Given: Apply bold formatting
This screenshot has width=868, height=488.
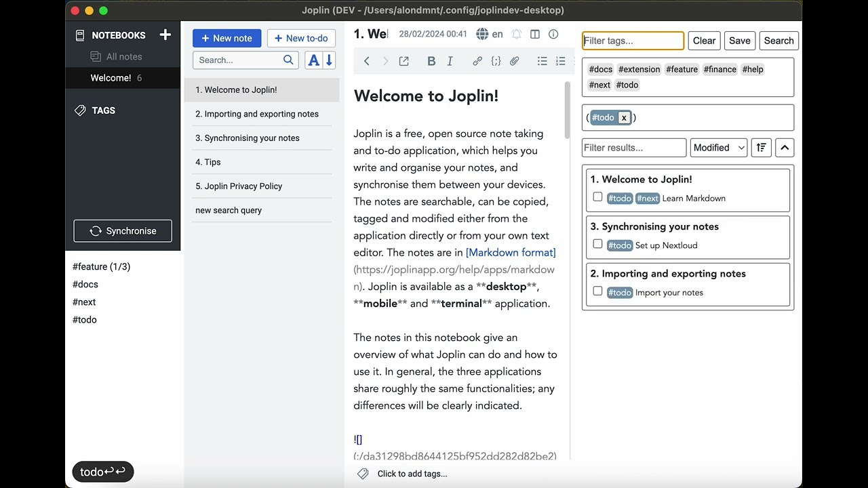Looking at the screenshot, I should point(431,61).
